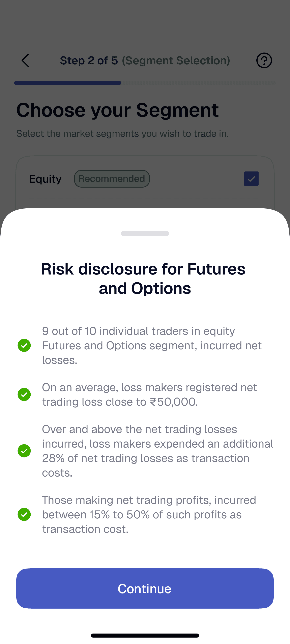
Task: Tap 'Over and above the net trading losses' paragraph
Action: click(x=158, y=451)
